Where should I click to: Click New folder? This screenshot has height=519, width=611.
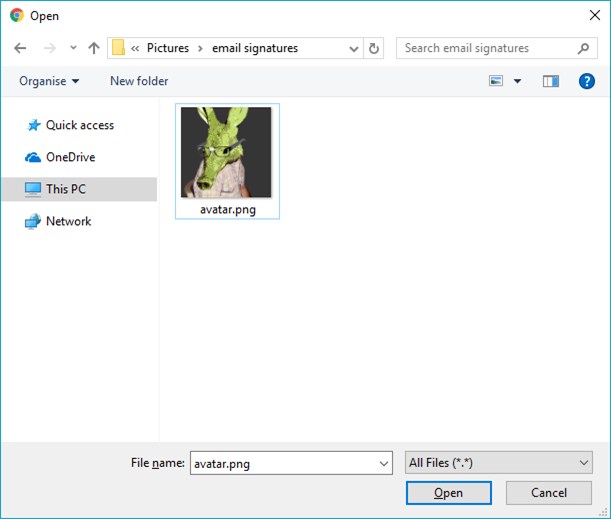(139, 81)
